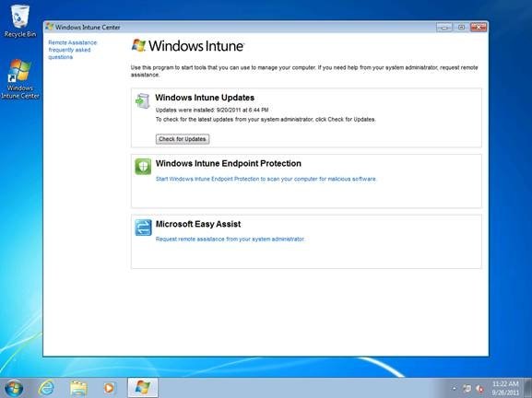The image size is (532, 398).
Task: Click the Windows Intune logo flag
Action: click(x=138, y=45)
